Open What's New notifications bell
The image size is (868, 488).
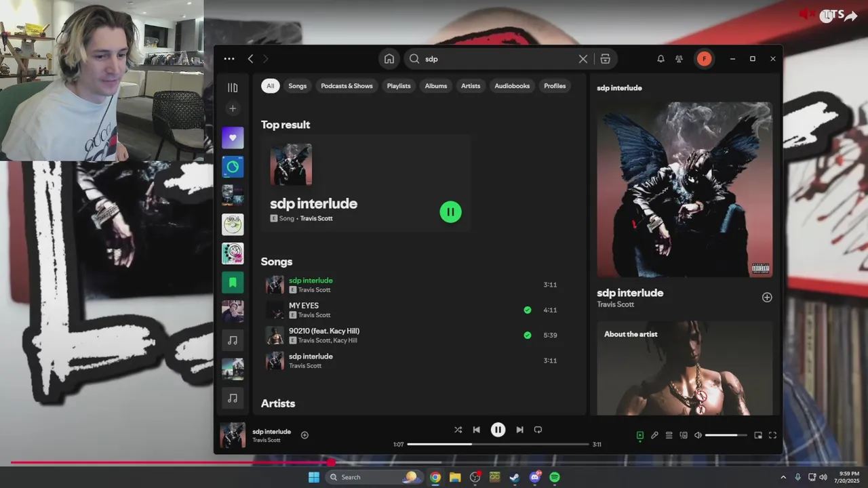(660, 59)
